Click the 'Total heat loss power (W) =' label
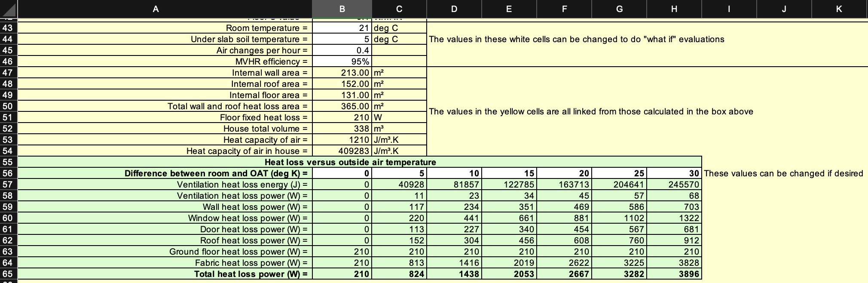The width and height of the screenshot is (868, 283). point(251,274)
